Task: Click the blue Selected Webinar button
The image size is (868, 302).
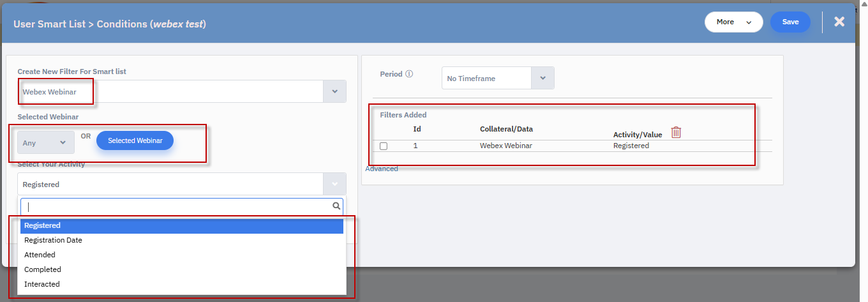Action: pos(135,140)
